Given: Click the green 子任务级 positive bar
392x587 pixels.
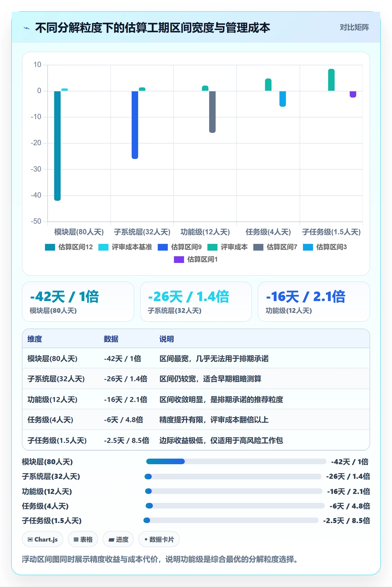Looking at the screenshot, I should (331, 80).
